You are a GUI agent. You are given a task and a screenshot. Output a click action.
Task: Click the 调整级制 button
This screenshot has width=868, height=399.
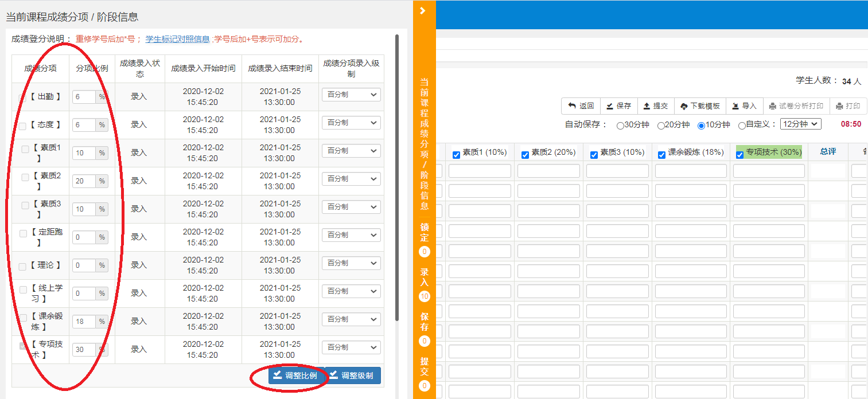(x=352, y=375)
